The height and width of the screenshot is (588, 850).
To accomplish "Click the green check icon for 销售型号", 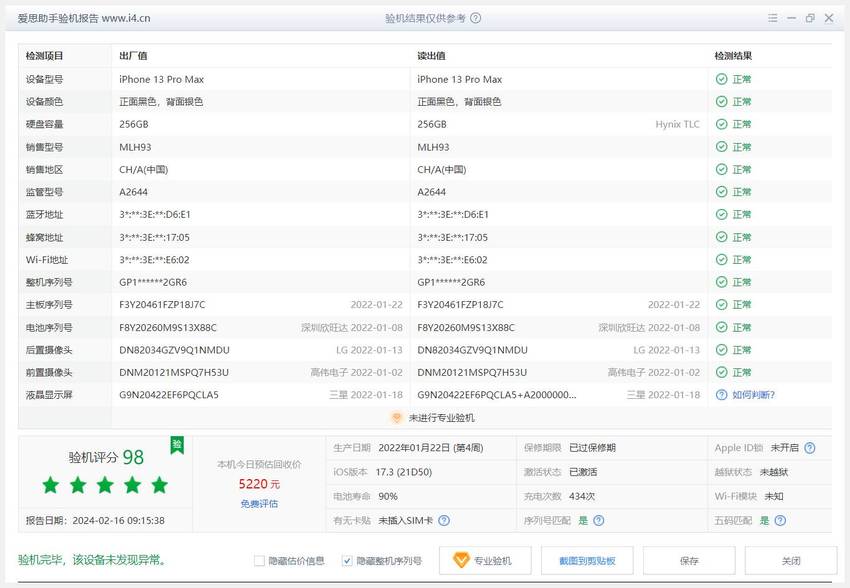I will click(x=722, y=147).
